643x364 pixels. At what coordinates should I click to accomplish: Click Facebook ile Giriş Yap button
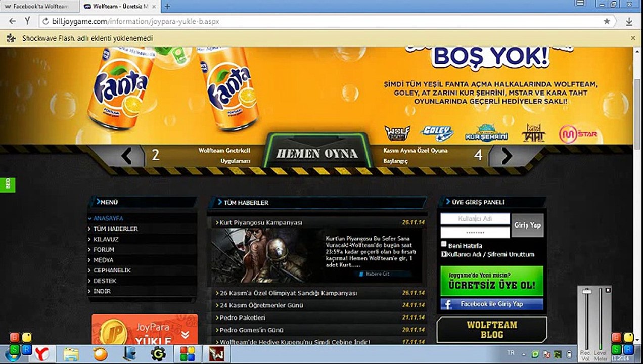(492, 304)
